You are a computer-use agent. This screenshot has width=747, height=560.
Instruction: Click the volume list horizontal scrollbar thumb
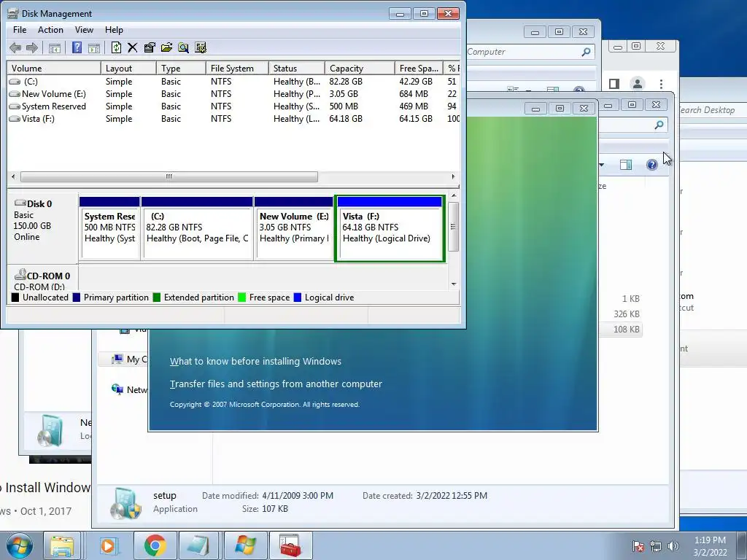(169, 176)
